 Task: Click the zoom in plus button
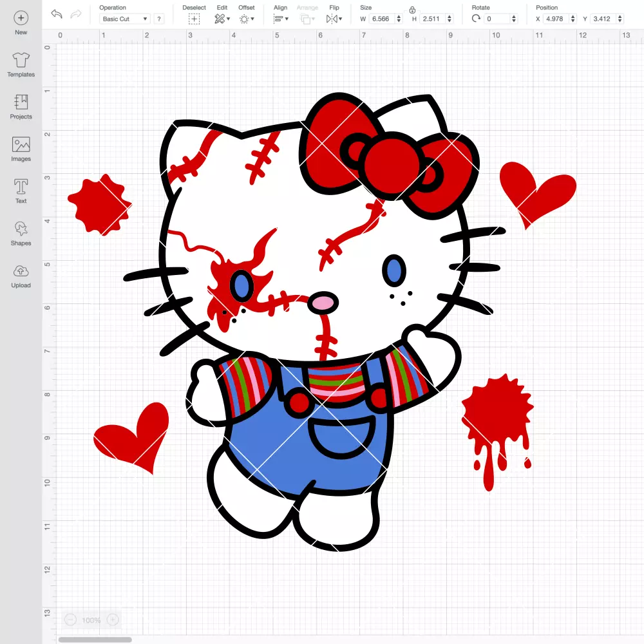click(113, 620)
